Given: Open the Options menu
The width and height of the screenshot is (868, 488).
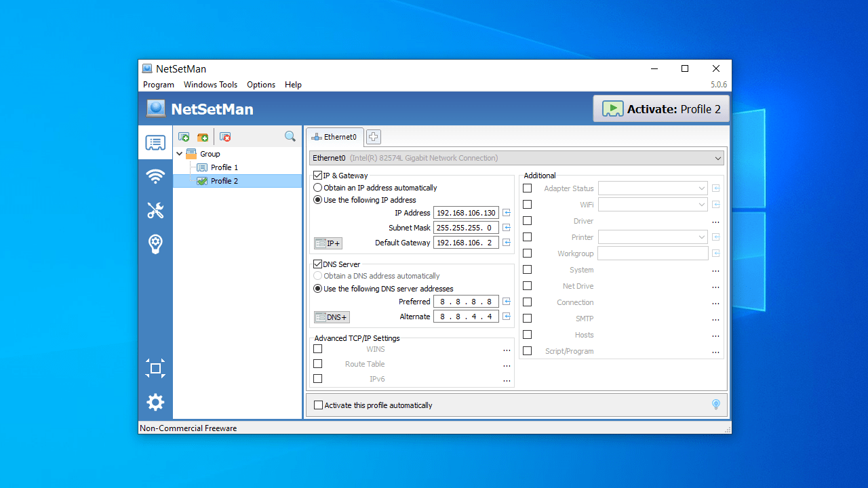Looking at the screenshot, I should point(261,85).
